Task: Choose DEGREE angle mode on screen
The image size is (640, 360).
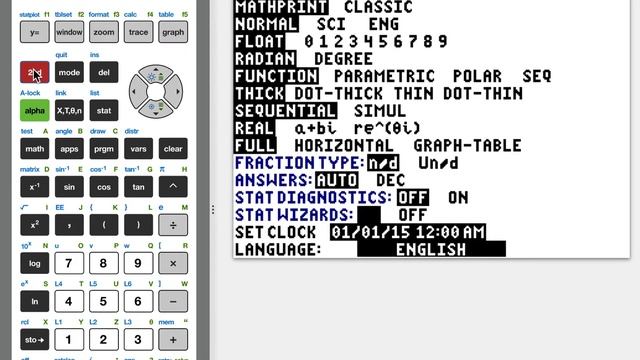Action: coord(343,59)
